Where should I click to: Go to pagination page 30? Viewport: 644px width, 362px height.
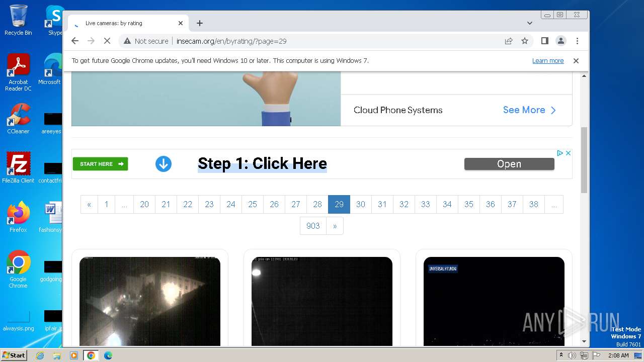coord(361,204)
